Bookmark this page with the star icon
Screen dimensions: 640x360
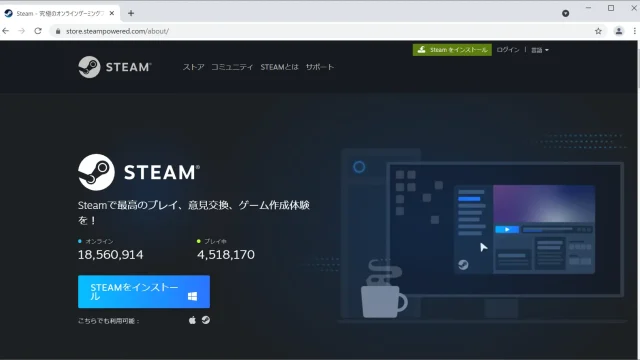(598, 31)
